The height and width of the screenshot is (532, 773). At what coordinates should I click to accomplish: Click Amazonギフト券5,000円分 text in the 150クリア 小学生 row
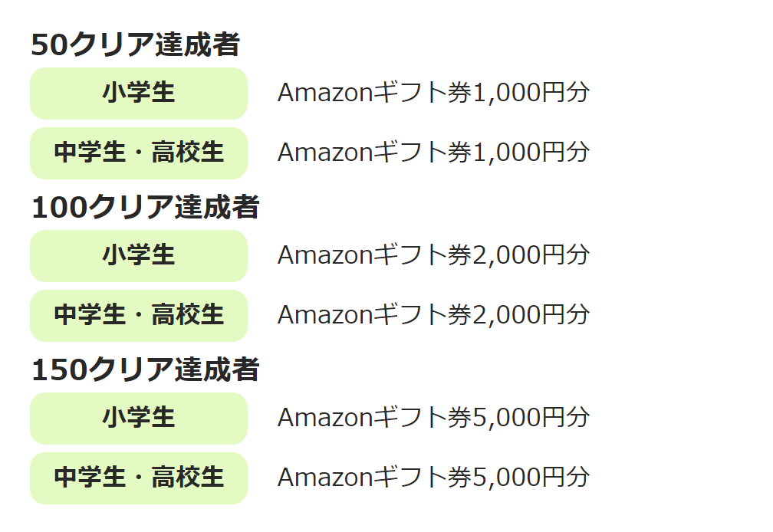pos(433,418)
